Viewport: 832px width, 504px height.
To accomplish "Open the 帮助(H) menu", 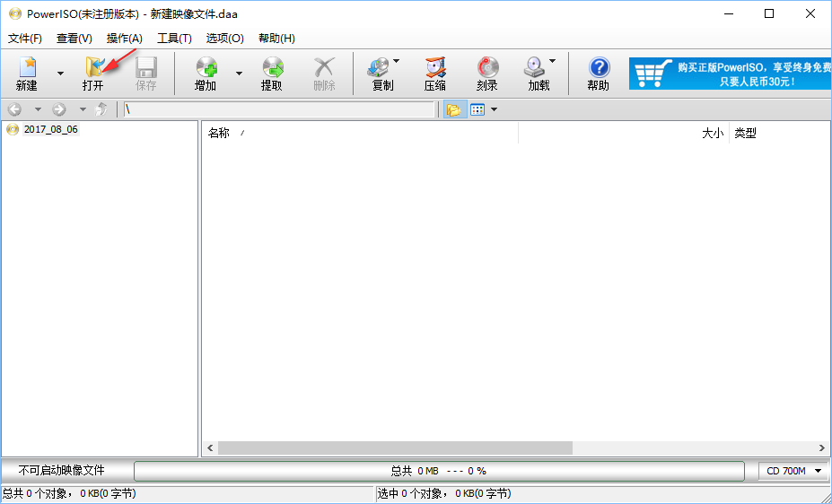I will [x=276, y=39].
